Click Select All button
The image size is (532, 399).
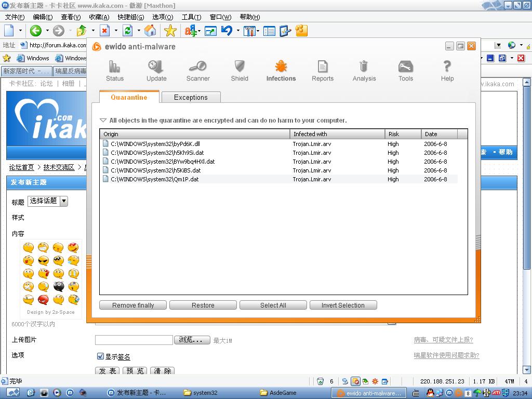[x=273, y=305]
